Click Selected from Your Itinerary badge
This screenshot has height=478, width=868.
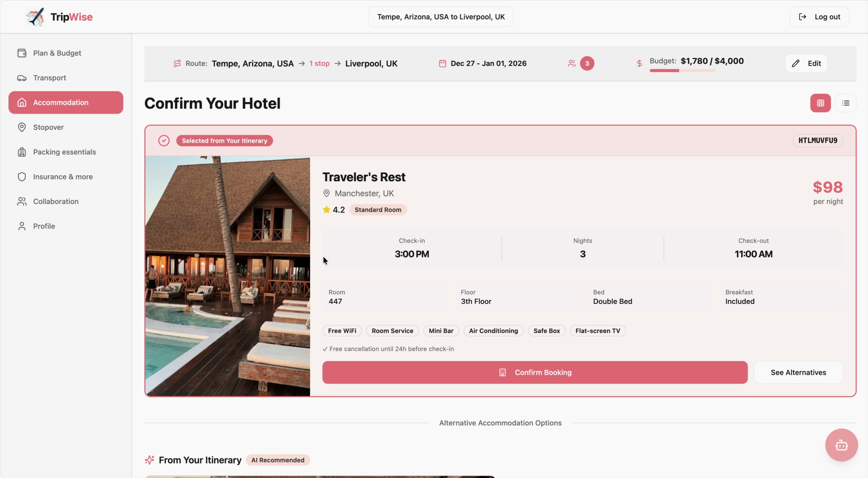coord(224,141)
